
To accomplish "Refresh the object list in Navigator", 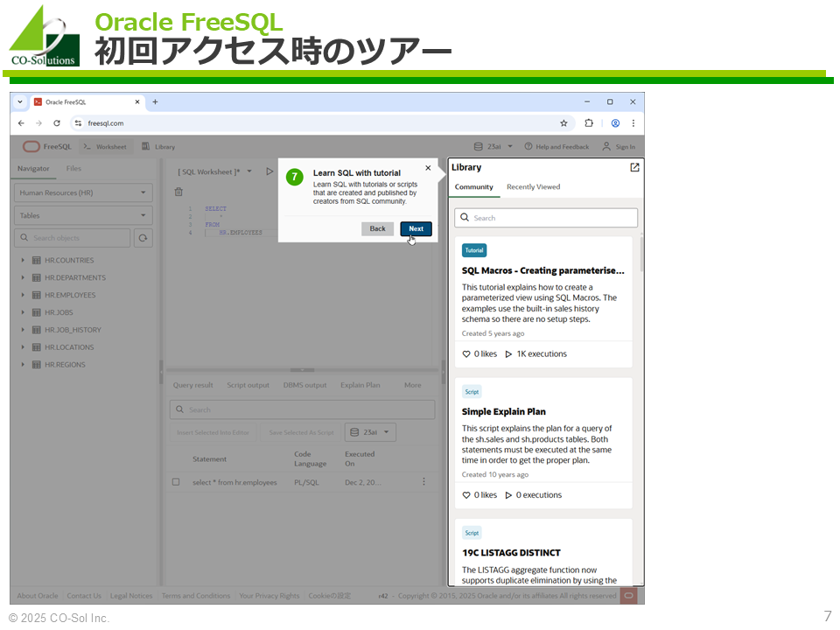I will (x=143, y=238).
